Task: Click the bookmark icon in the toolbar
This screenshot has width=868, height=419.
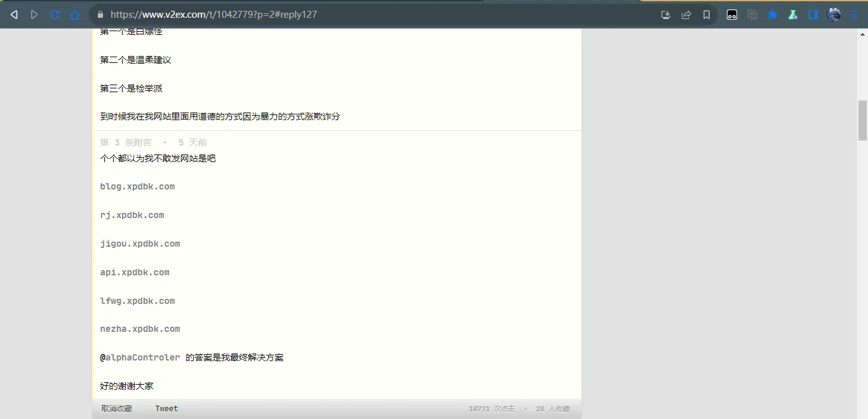Action: [x=707, y=15]
